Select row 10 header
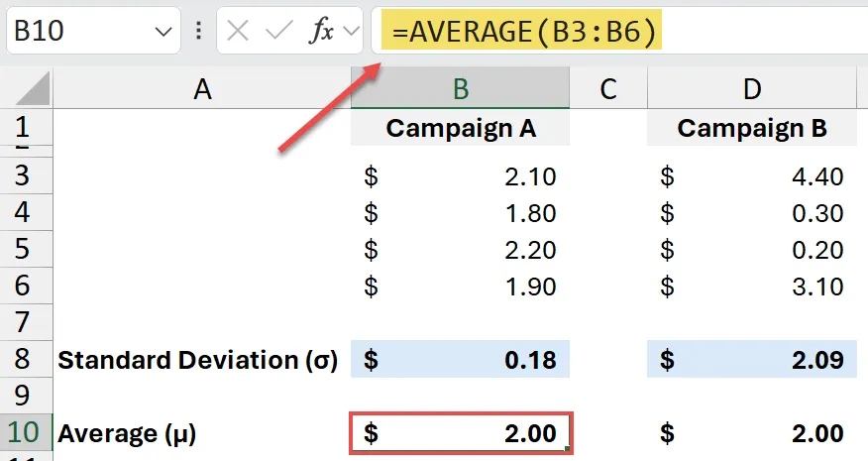This screenshot has height=461, width=868. point(26,433)
